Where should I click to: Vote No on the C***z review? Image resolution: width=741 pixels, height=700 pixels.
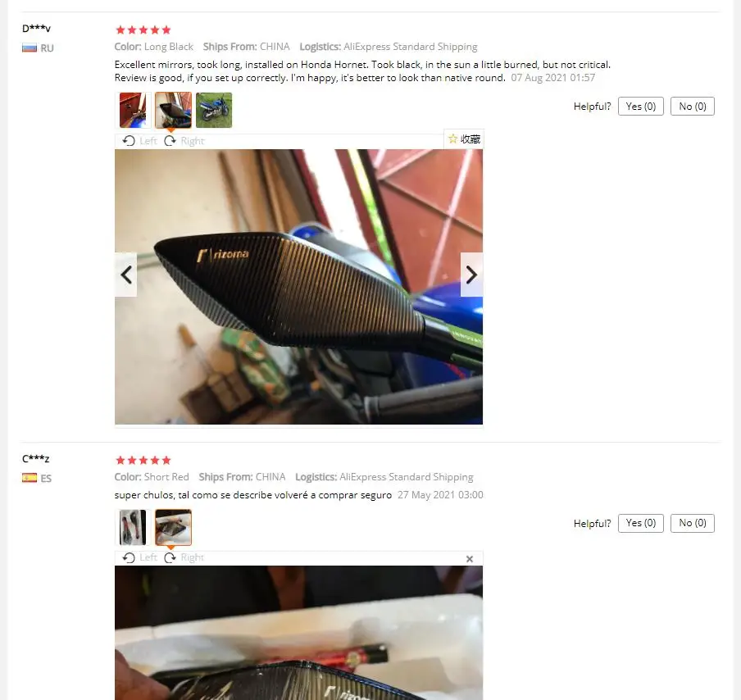click(x=693, y=523)
